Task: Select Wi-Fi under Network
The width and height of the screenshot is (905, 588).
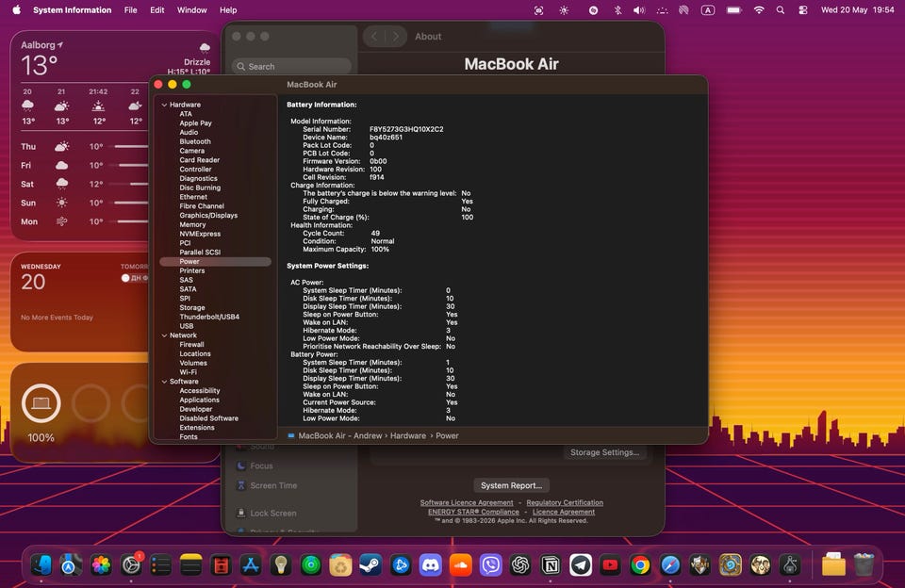Action: 189,373
